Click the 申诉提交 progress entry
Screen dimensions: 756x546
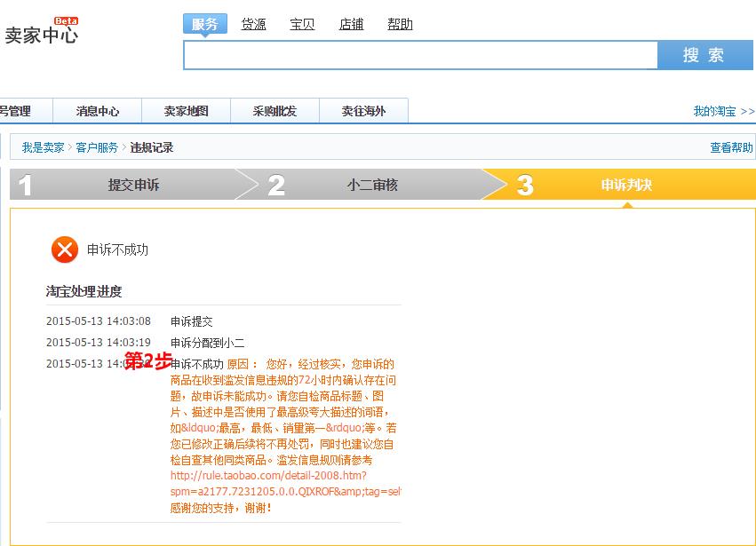(191, 321)
